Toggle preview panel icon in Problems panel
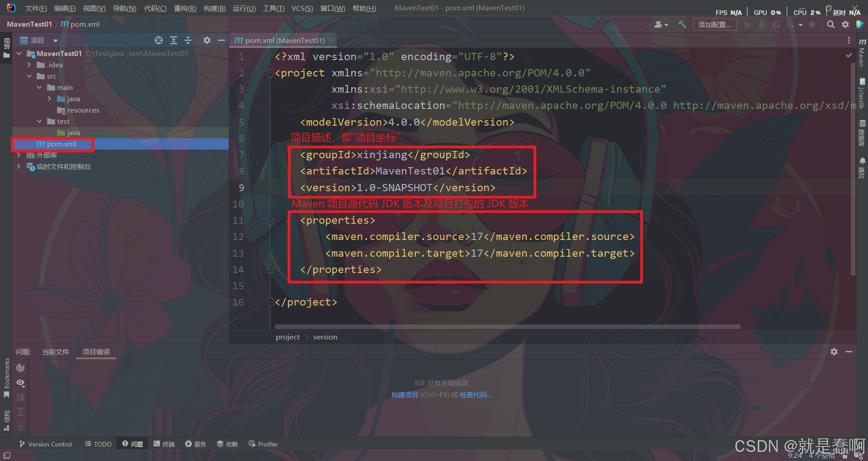Screen dimensions: 868x461 (x=20, y=397)
